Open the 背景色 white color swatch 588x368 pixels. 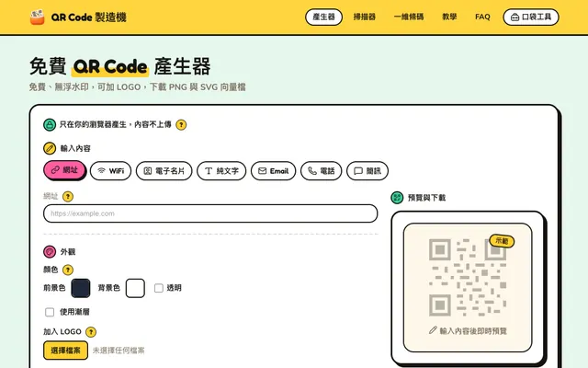[135, 288]
